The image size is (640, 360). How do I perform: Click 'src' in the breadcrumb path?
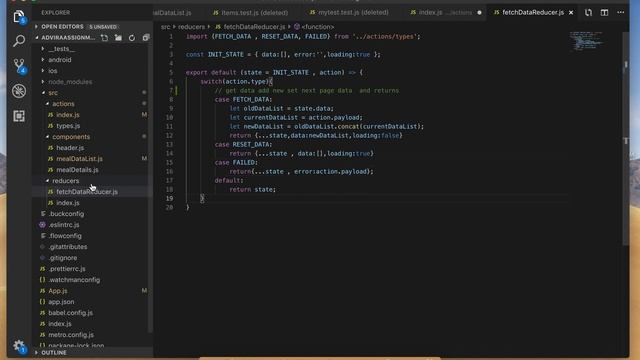[x=165, y=27]
